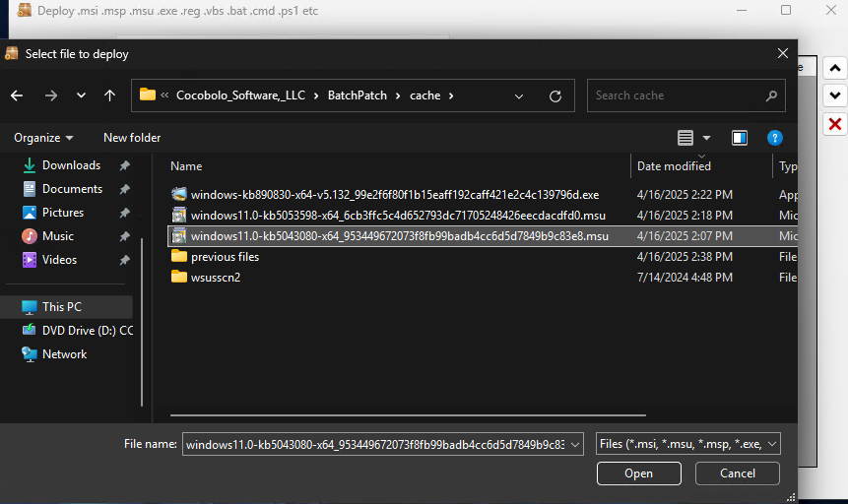Open File name history dropdown

(575, 445)
